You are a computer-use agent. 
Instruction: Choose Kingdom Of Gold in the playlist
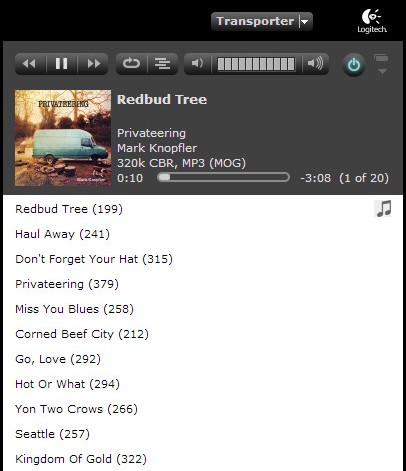[x=81, y=459]
